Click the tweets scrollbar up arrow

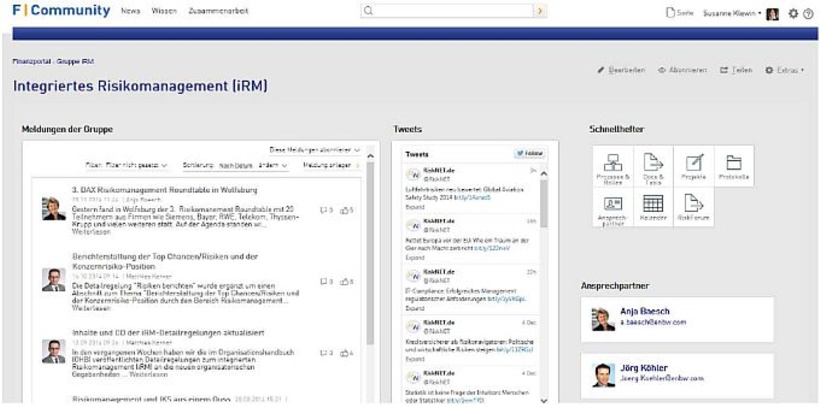click(x=543, y=174)
